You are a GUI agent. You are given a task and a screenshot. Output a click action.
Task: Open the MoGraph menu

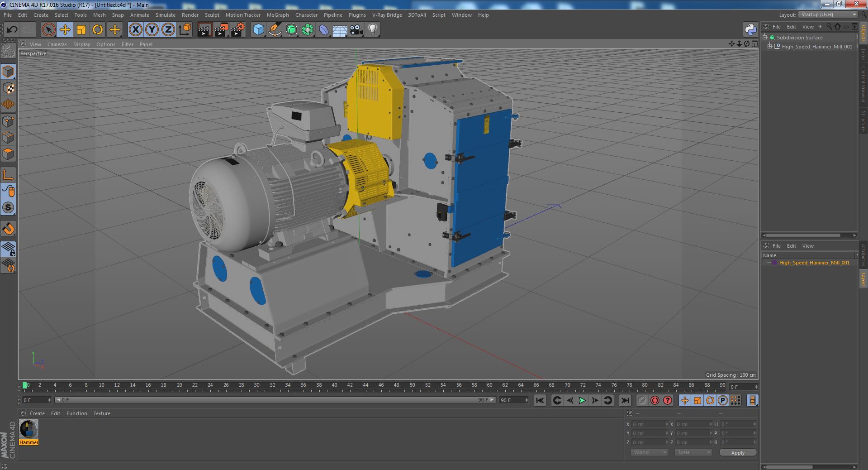click(x=278, y=15)
